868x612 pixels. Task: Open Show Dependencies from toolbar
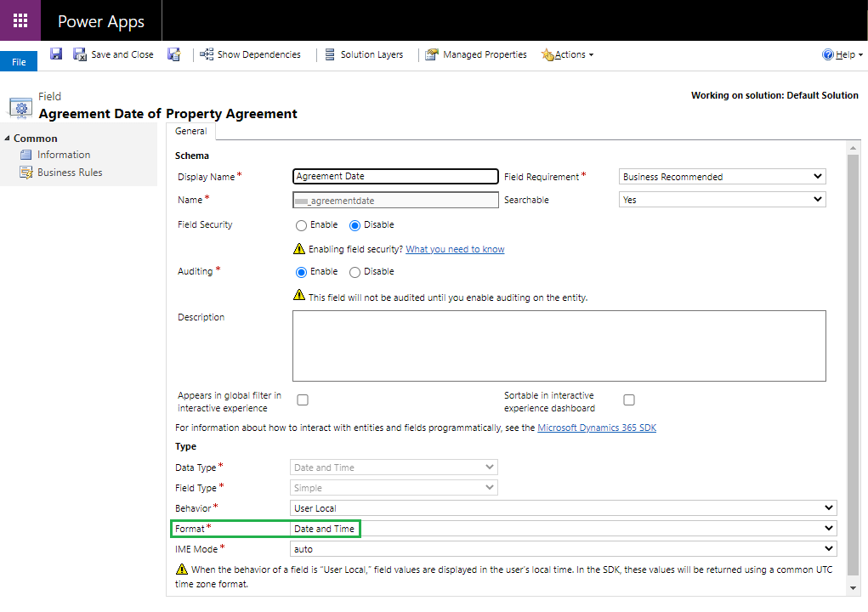pyautogui.click(x=250, y=54)
